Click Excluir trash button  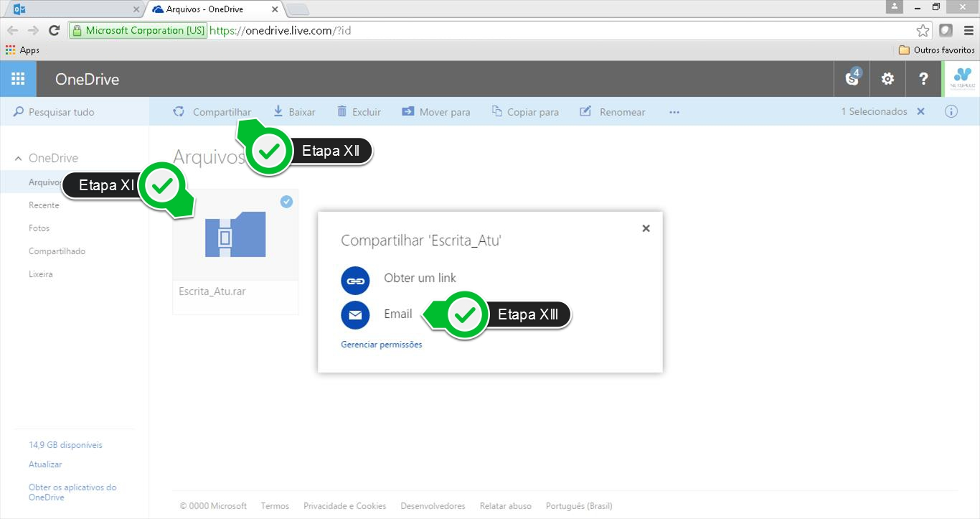click(x=359, y=112)
